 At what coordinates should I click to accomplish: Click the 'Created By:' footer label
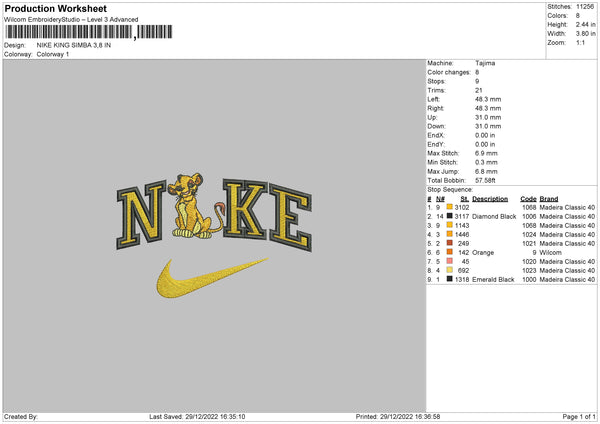[21, 417]
